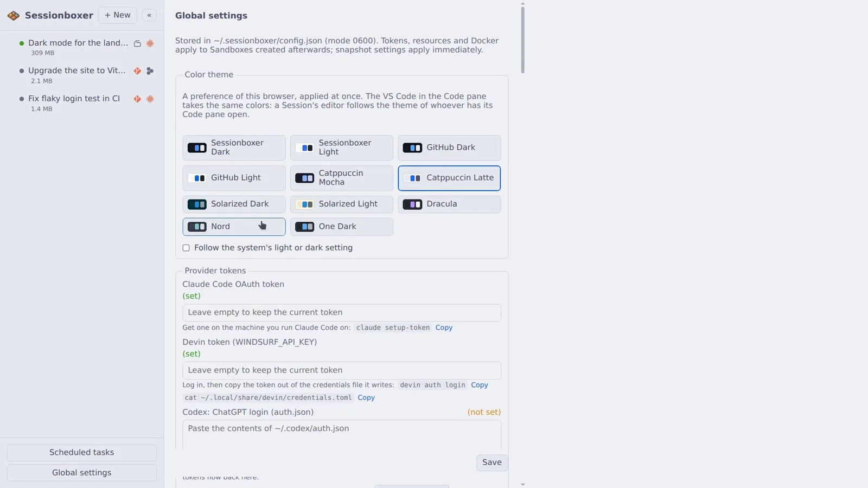The image size is (868, 488).
Task: Pick the Nord theme
Action: [234, 227]
